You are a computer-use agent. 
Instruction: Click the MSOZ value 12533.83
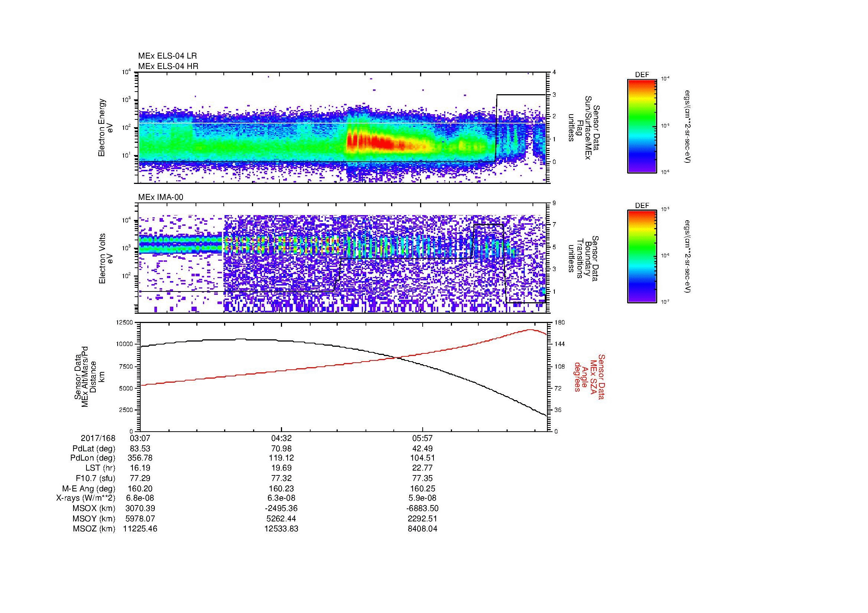281,529
